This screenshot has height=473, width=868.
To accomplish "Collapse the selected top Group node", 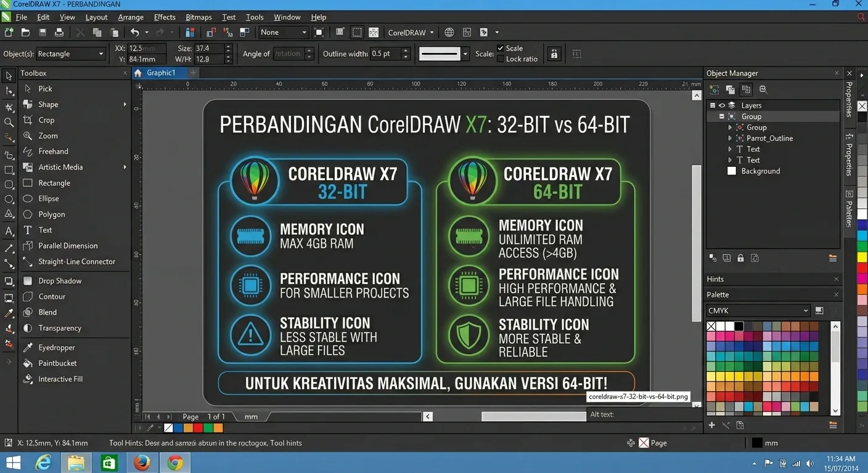I will [721, 116].
